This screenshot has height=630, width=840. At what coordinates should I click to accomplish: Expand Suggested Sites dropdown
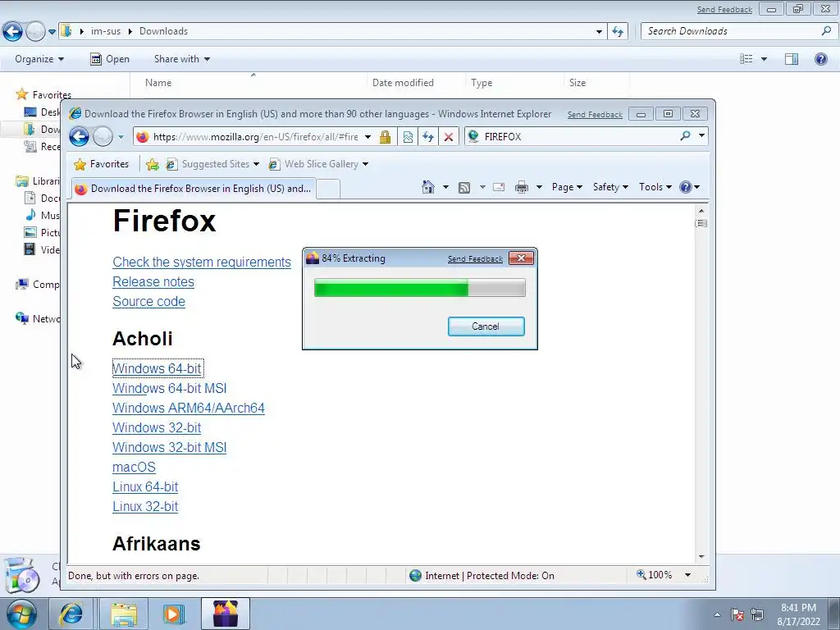click(256, 164)
